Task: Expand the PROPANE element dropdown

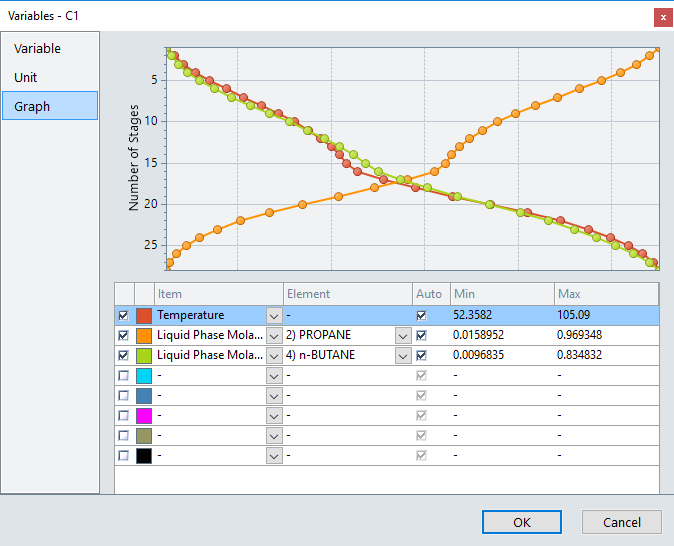Action: (x=402, y=335)
